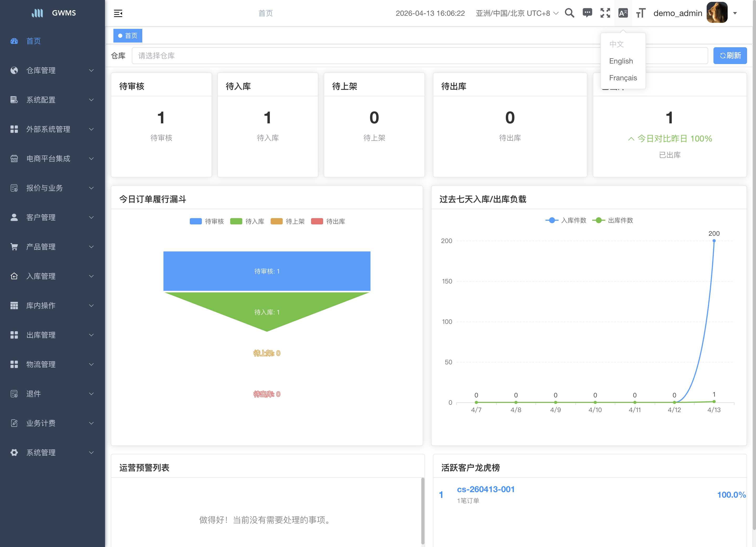Open the font size icon
Viewport: 756px width, 547px height.
click(641, 13)
